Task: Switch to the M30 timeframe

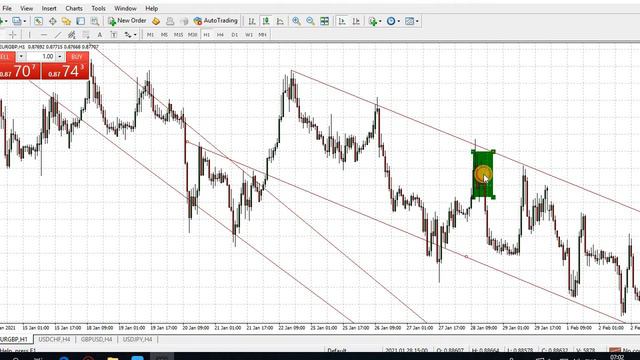Action: 193,35
